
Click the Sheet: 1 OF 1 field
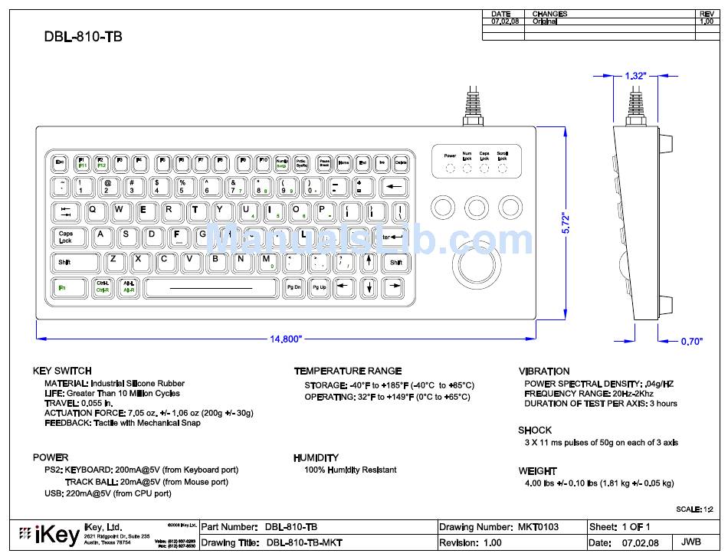654,526
